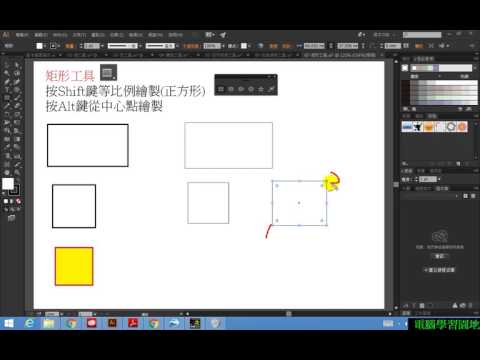Click the Color Guide harmony colors bar
Screen dimensions: 480x360
442,68
